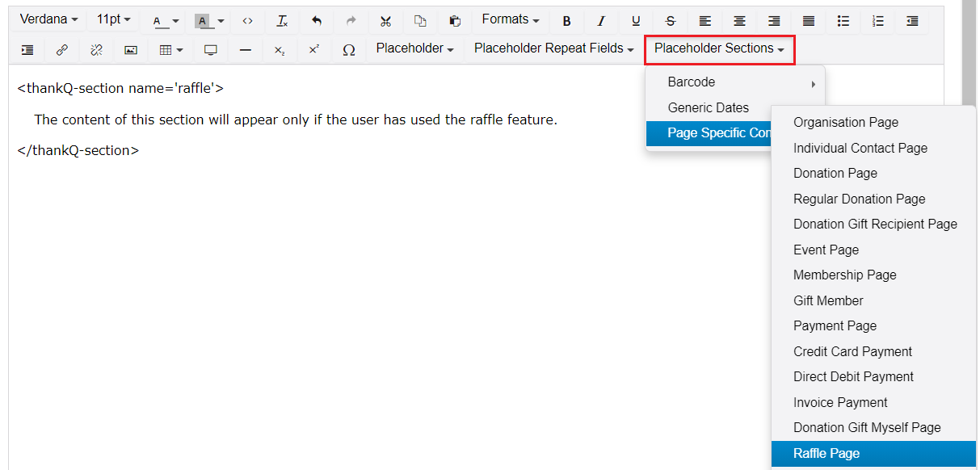
Task: Toggle underline formatting
Action: point(636,22)
